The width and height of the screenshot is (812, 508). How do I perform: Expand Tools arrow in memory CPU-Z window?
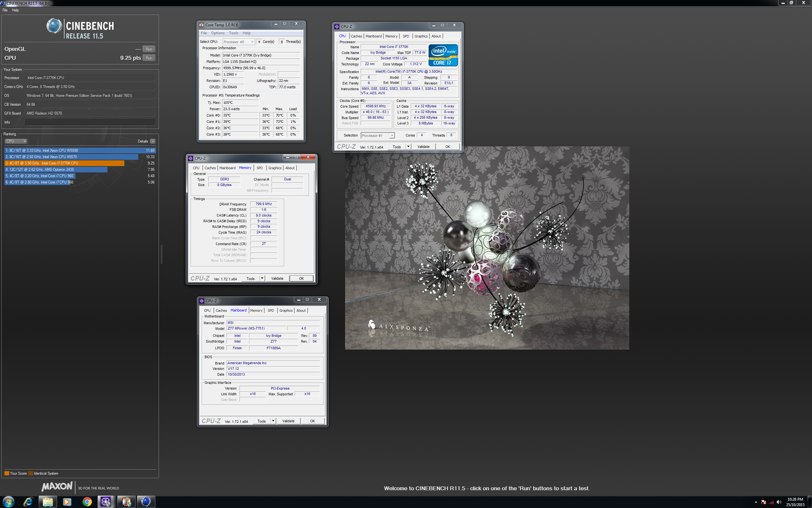click(x=262, y=278)
